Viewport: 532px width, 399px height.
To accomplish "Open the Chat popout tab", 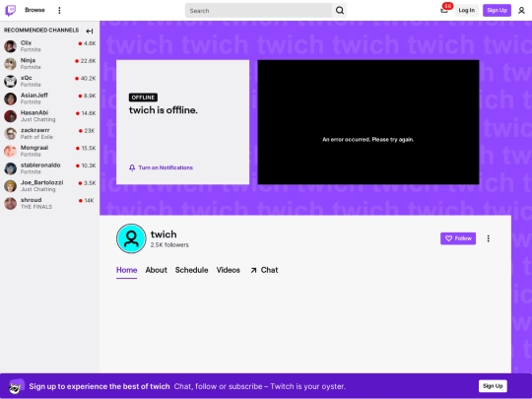I will pyautogui.click(x=264, y=270).
